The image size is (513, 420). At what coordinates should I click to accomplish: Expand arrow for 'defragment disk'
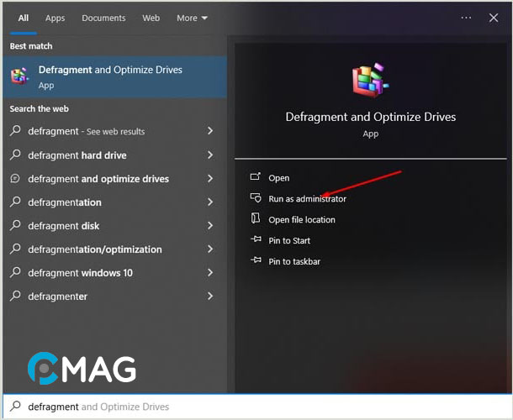210,225
